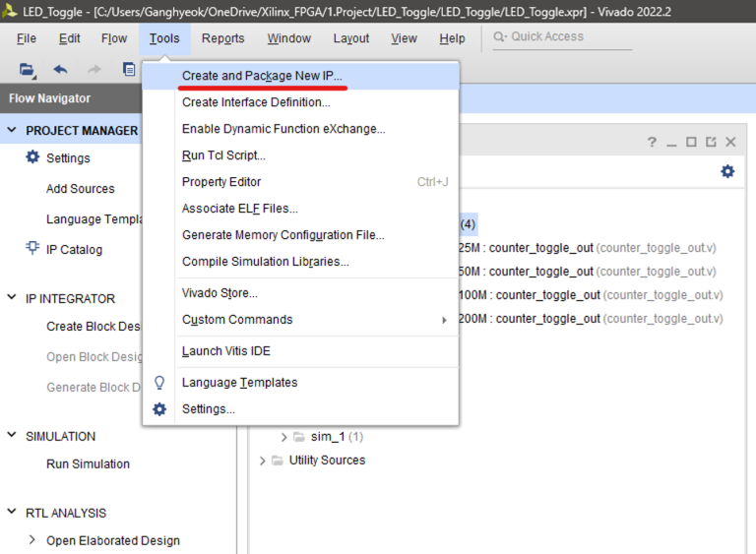Click the Quick Access search field
The height and width of the screenshot is (554, 756).
click(x=562, y=36)
